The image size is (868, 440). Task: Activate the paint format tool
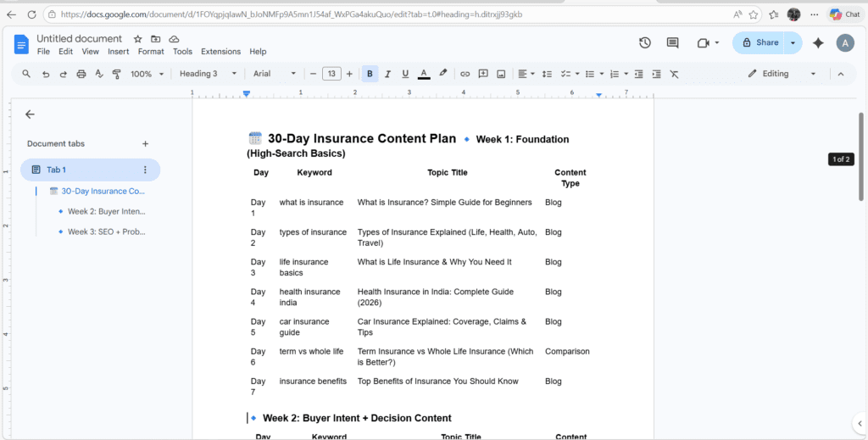(116, 74)
